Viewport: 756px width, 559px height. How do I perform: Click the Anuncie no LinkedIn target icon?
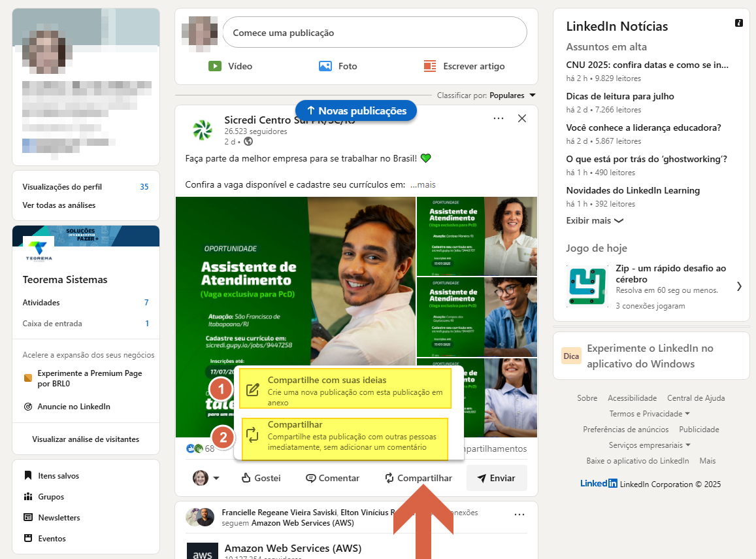click(x=28, y=407)
